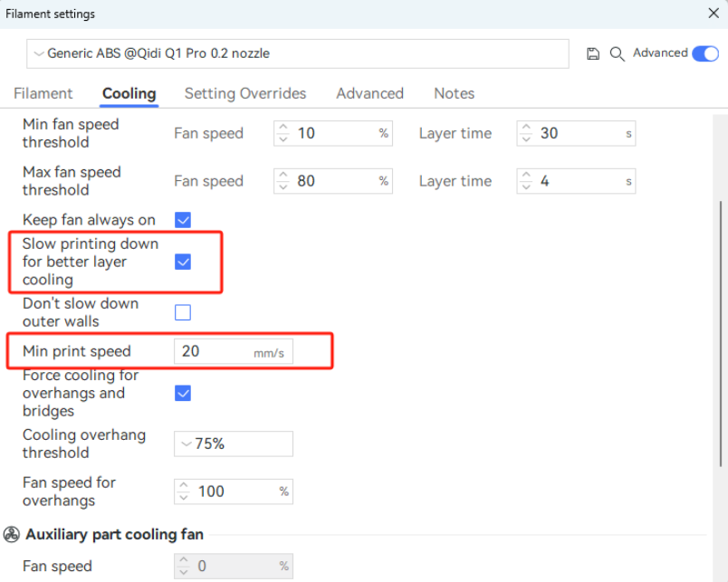This screenshot has width=728, height=582.
Task: Toggle the Advanced mode switch
Action: pyautogui.click(x=704, y=53)
